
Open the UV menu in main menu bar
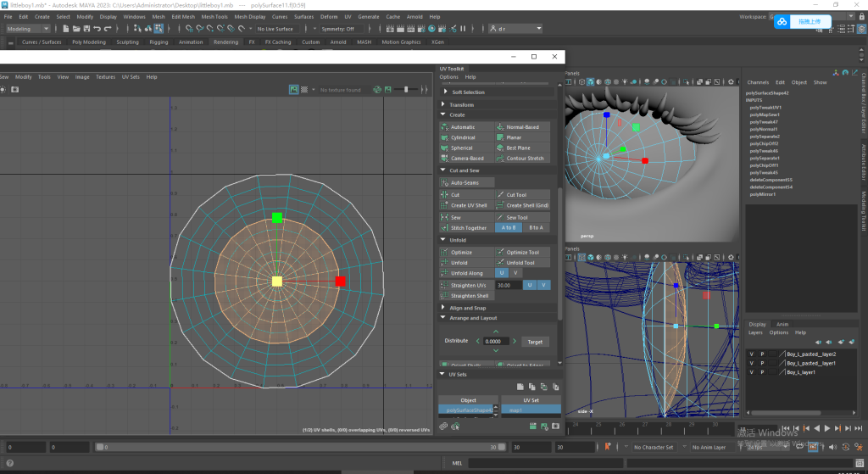pos(348,17)
